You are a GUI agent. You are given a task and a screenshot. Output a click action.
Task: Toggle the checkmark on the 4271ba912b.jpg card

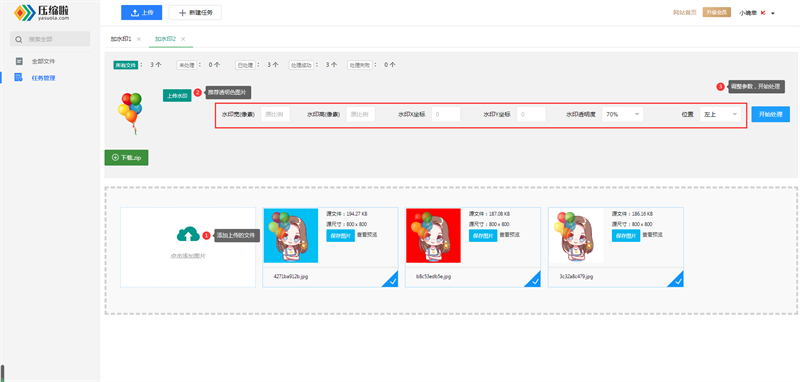click(392, 280)
